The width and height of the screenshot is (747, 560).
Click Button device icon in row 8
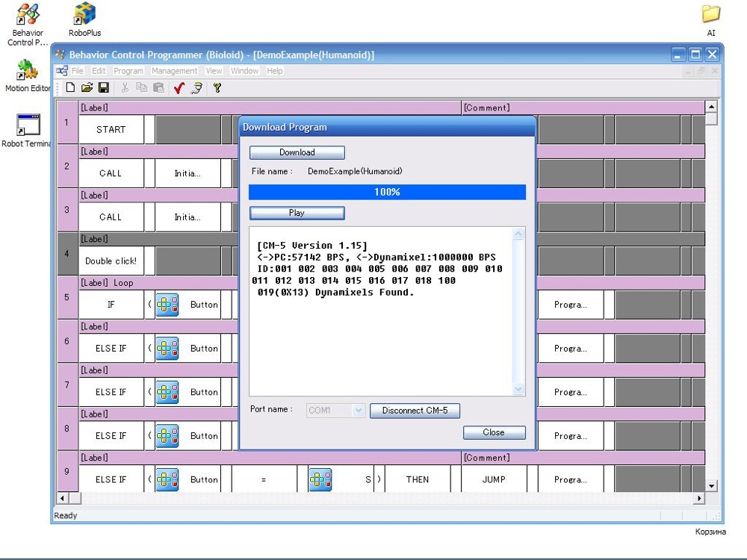tap(167, 436)
